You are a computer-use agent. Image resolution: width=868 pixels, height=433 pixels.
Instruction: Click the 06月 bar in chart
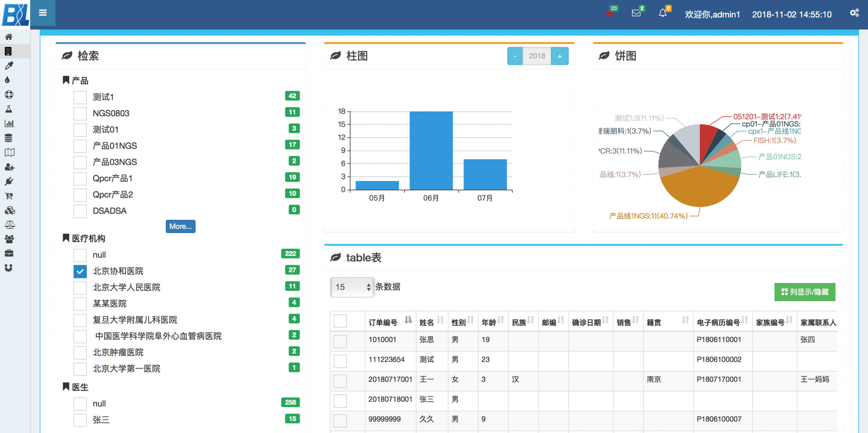(x=431, y=150)
